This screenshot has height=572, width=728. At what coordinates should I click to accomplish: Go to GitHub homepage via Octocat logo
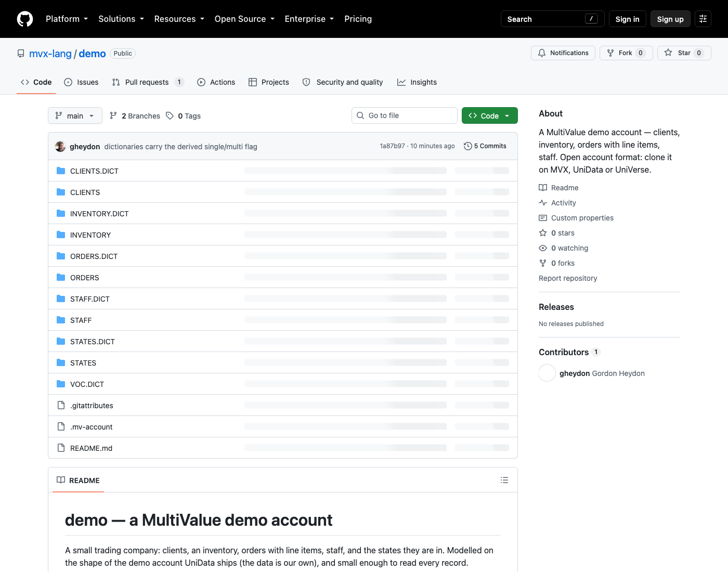pyautogui.click(x=25, y=19)
